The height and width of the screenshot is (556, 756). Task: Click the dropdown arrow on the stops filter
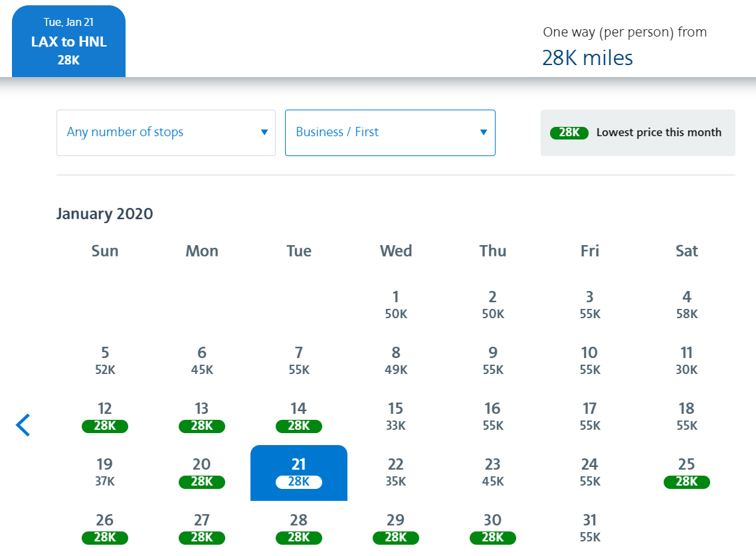coord(264,132)
